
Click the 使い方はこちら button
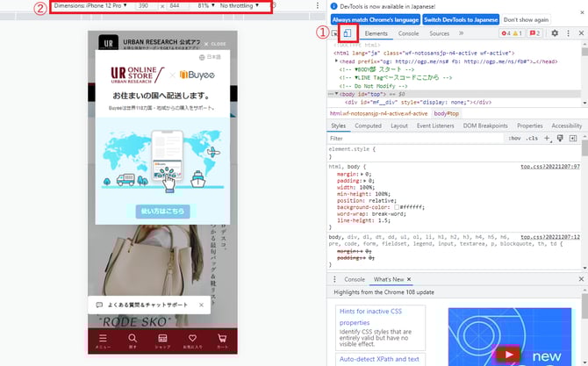tap(162, 212)
